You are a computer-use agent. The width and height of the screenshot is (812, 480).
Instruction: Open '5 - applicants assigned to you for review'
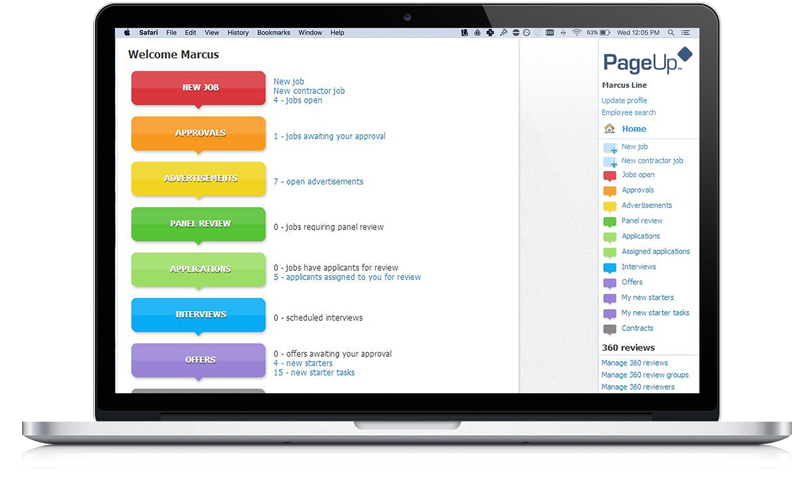347,278
